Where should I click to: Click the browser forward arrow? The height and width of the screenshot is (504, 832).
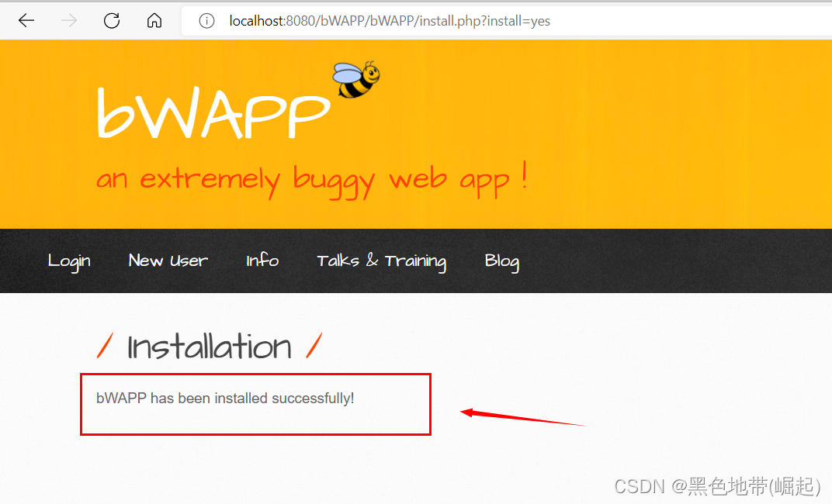tap(69, 21)
